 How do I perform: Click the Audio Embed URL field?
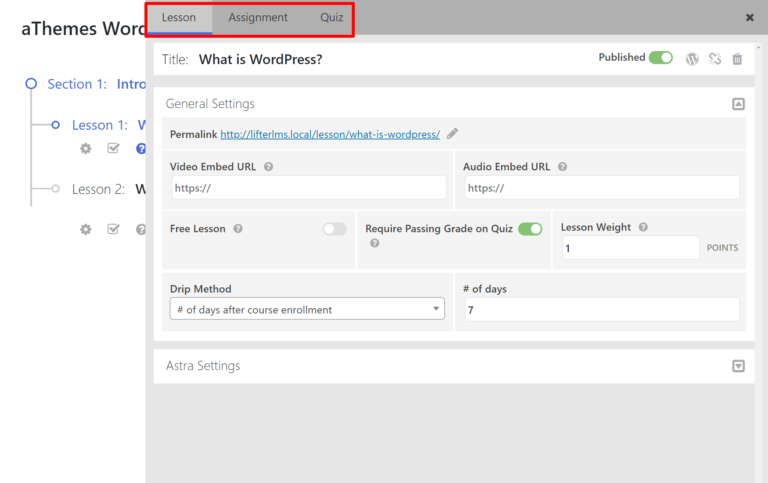pos(601,188)
